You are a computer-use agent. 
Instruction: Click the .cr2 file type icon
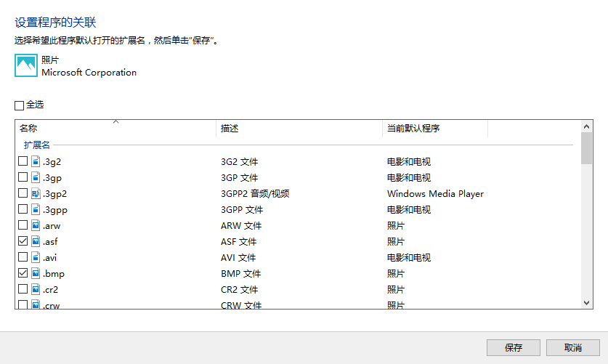(35, 290)
